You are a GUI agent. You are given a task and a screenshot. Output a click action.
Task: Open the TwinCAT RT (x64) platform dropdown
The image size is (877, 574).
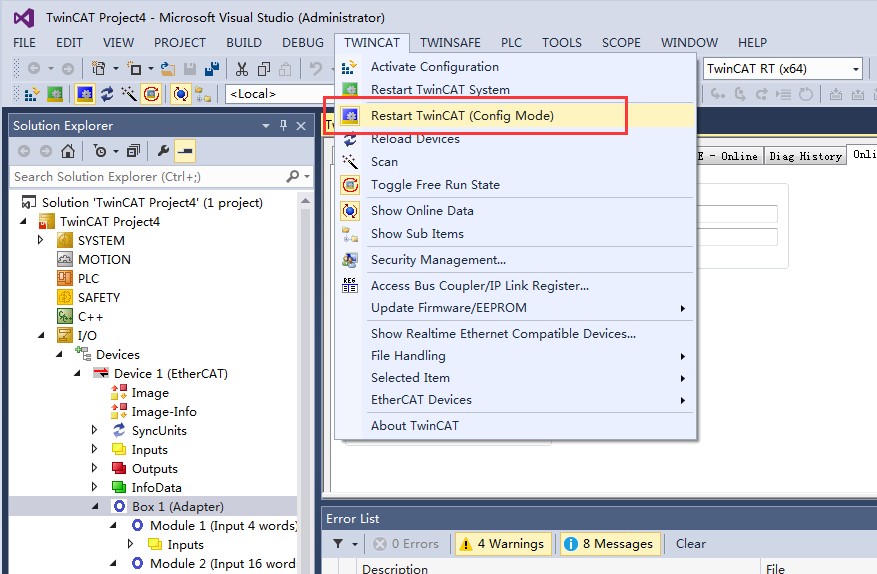click(856, 69)
